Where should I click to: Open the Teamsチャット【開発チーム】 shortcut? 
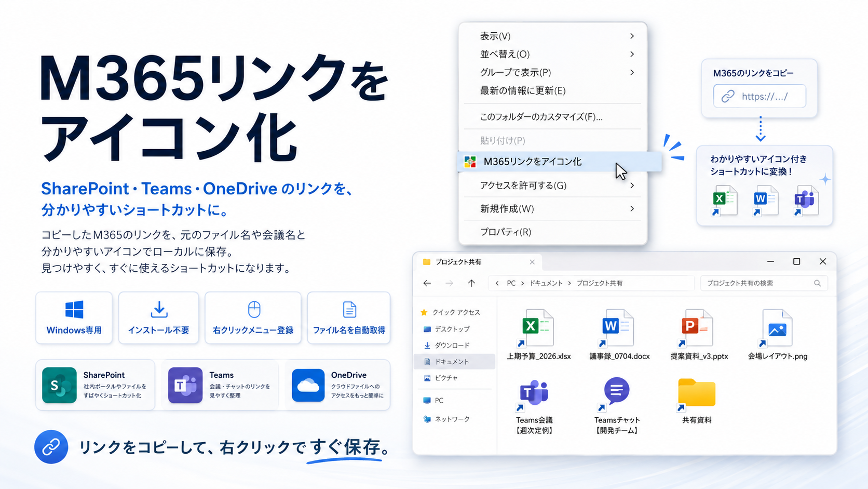pos(617,407)
